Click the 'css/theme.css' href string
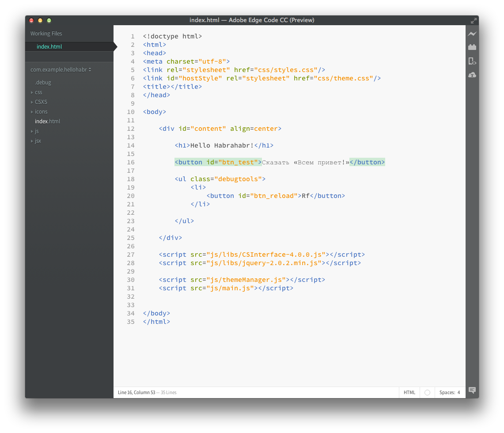Image resolution: width=504 pixels, height=433 pixels. point(343,78)
